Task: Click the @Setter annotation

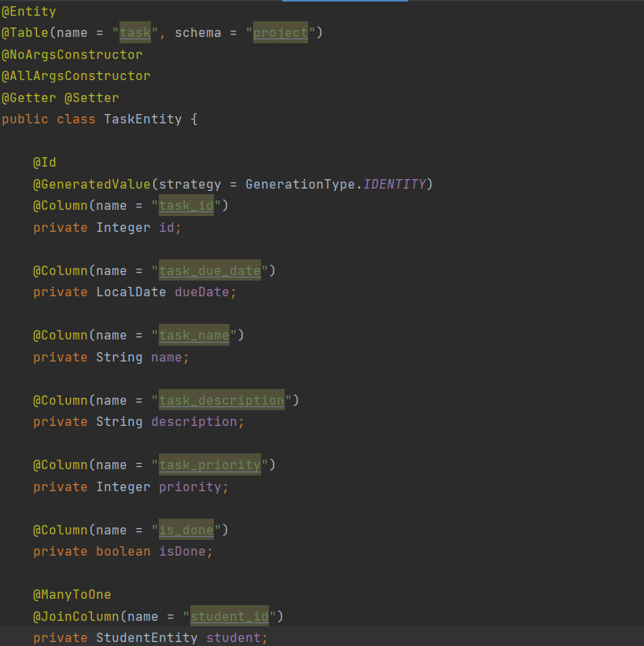Action: click(x=92, y=98)
